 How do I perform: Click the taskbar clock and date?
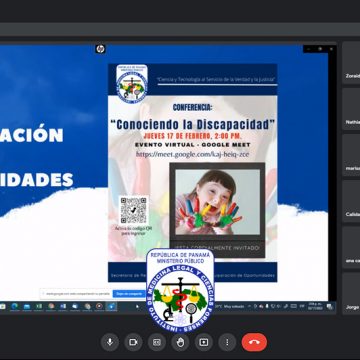[314, 306]
